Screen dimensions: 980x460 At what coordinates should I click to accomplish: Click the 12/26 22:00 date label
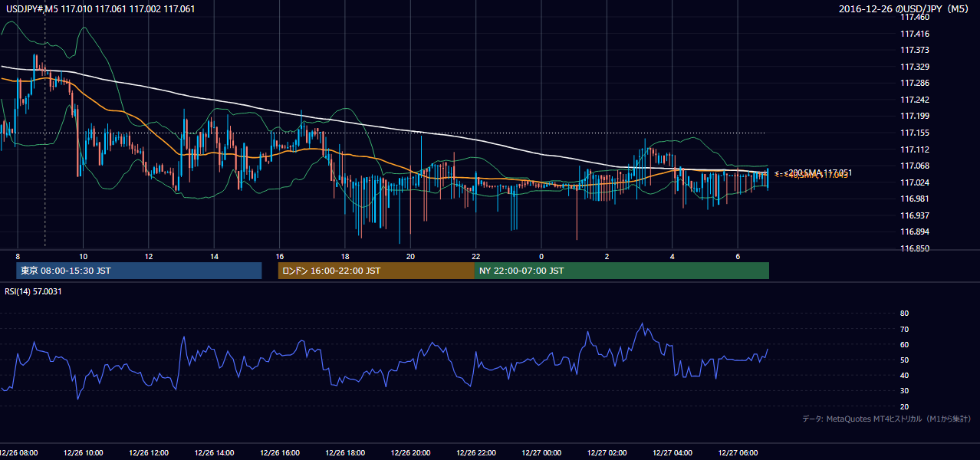[x=476, y=452]
